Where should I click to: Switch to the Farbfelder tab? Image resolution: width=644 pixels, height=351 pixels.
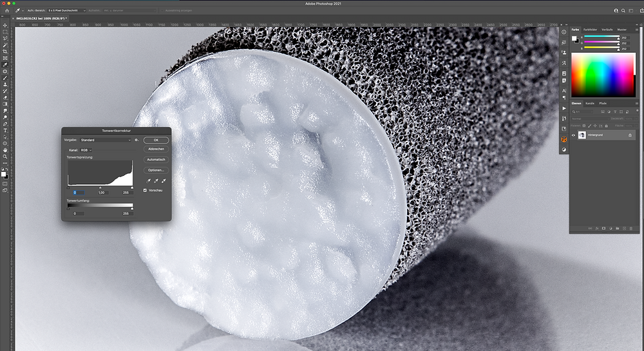click(590, 30)
